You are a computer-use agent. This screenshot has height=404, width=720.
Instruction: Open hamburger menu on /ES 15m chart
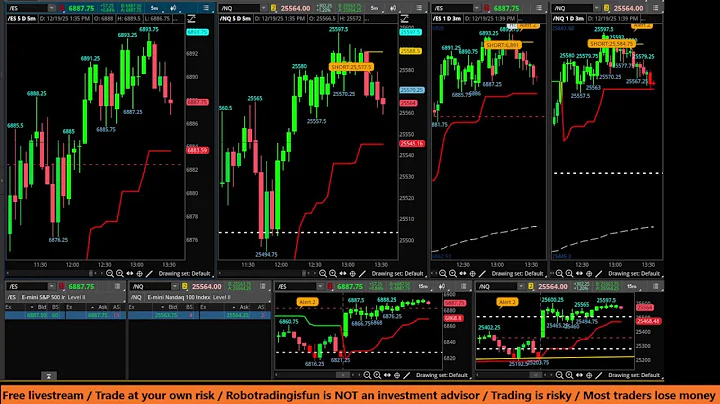coord(464,286)
